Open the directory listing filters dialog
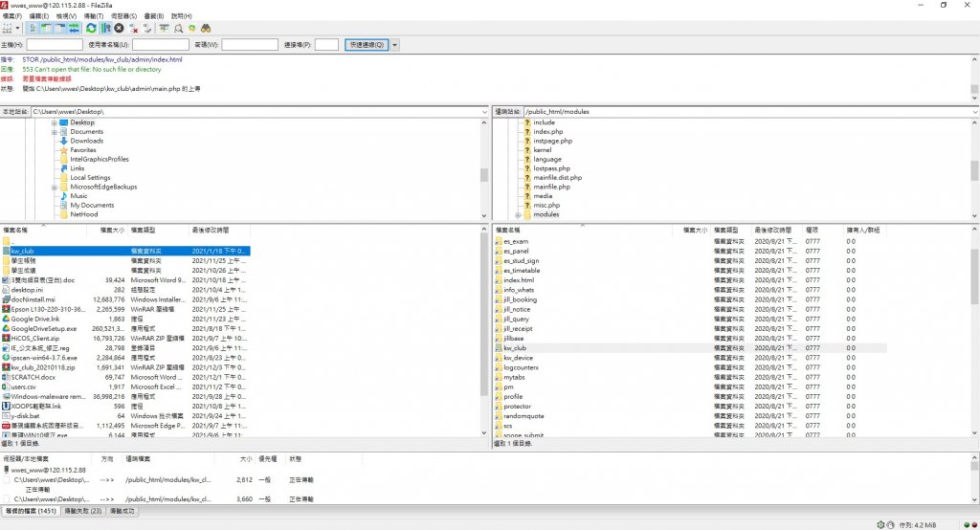Viewport: 980px width, 530px height. tap(164, 28)
